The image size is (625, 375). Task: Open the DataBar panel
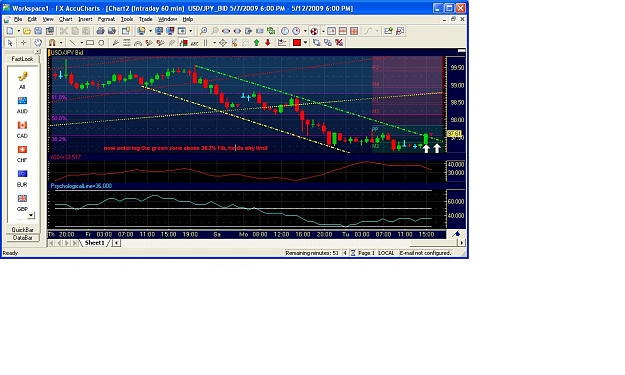click(x=22, y=238)
